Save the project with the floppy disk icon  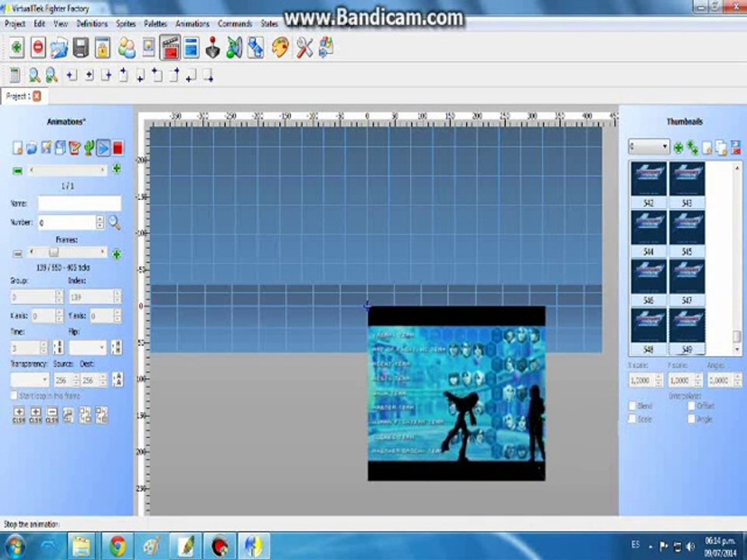pyautogui.click(x=81, y=48)
